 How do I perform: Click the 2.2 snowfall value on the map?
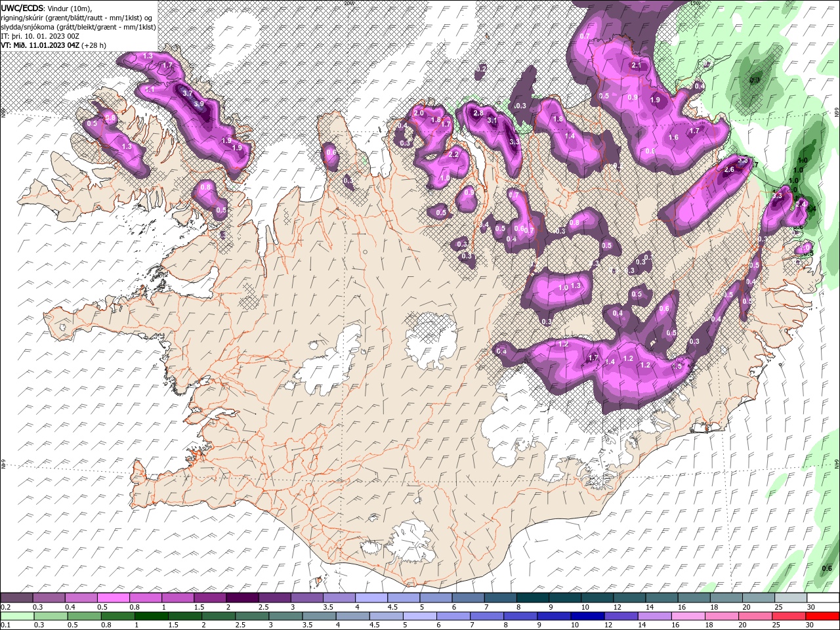click(x=453, y=154)
